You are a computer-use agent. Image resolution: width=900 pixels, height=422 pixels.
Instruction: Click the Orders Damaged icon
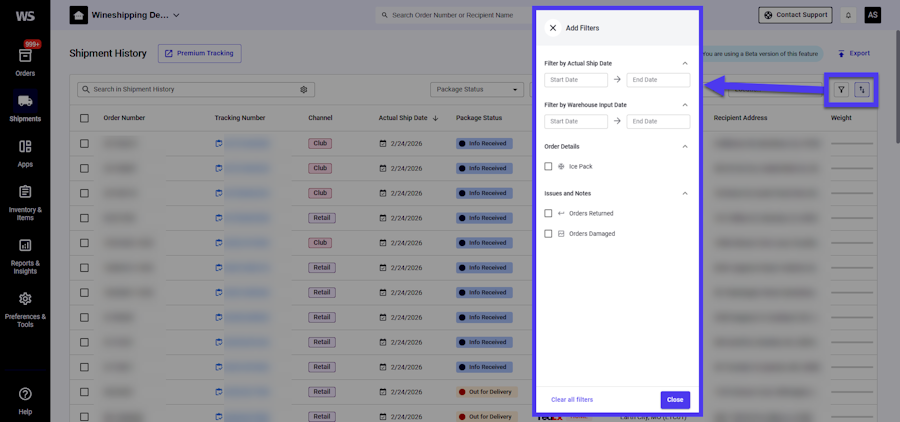tap(561, 234)
